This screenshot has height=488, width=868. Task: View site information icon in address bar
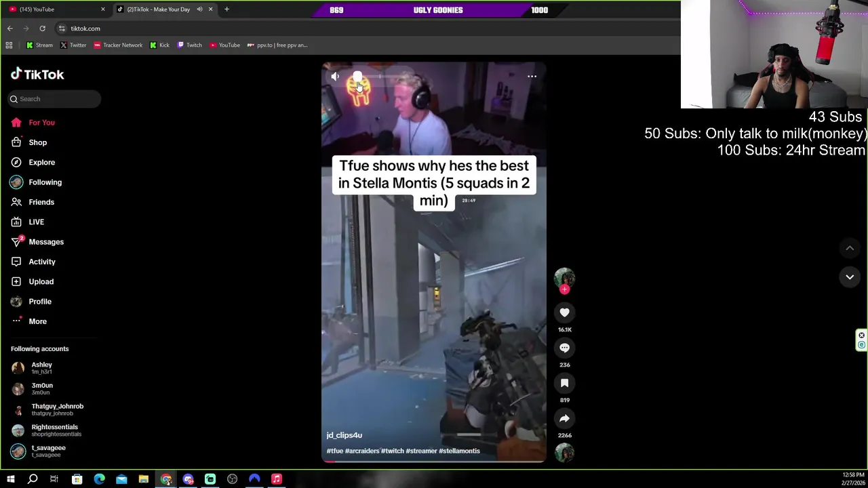click(62, 28)
